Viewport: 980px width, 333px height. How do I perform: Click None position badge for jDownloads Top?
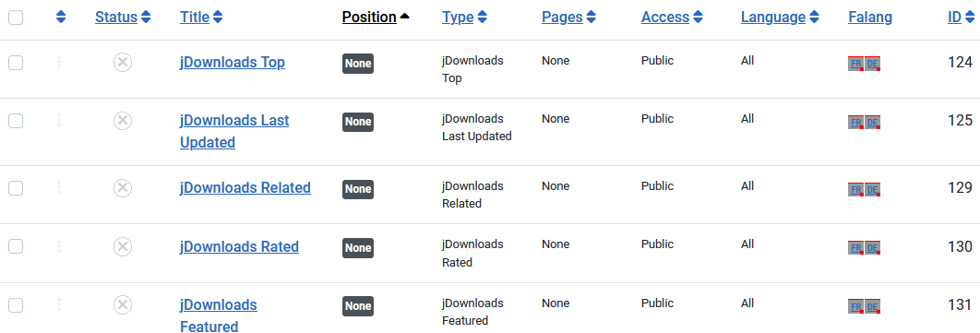[x=358, y=64]
